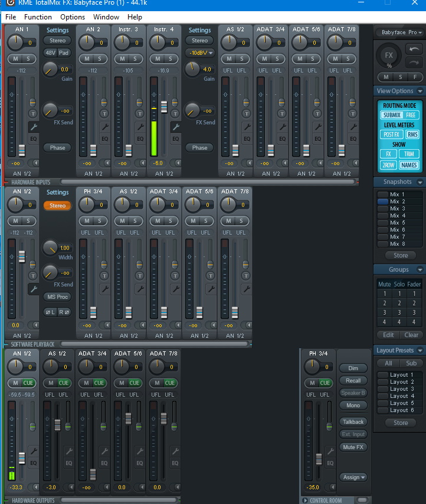Open the Options menu
This screenshot has width=426, height=504.
73,17
